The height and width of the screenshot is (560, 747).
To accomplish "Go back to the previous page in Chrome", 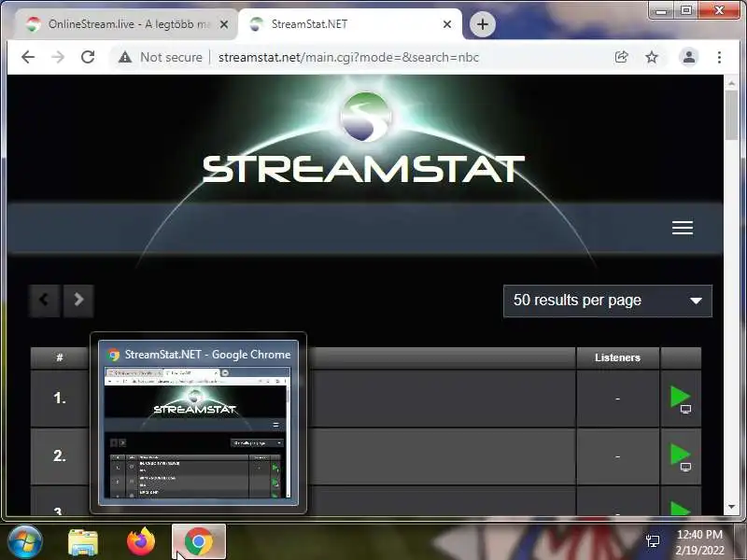I will tap(28, 57).
